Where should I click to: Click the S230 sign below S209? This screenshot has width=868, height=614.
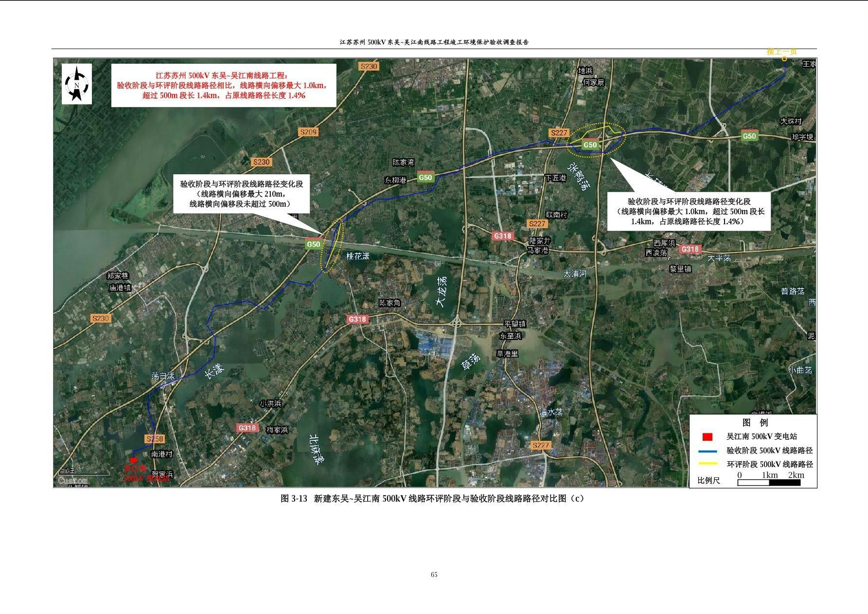(x=261, y=162)
